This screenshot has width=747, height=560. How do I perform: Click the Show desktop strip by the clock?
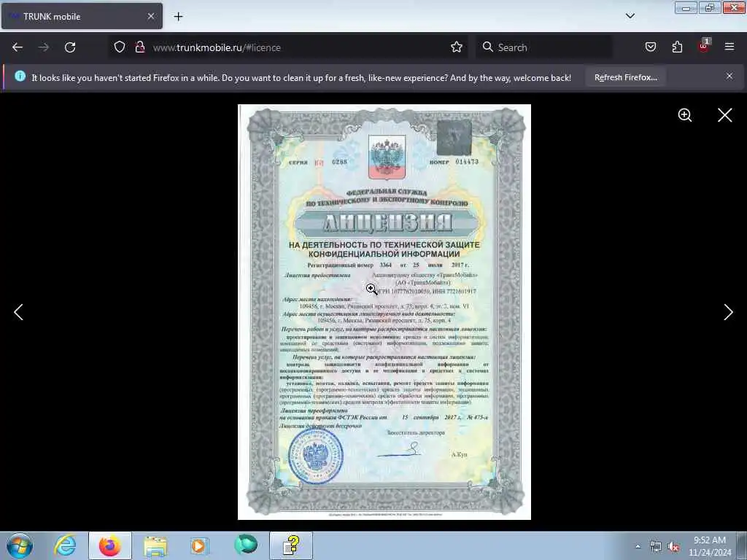pyautogui.click(x=742, y=545)
